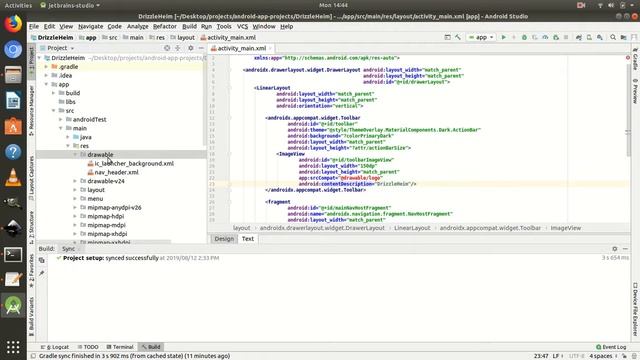
Task: Click the Profile app toolbar icon
Action: point(545,37)
